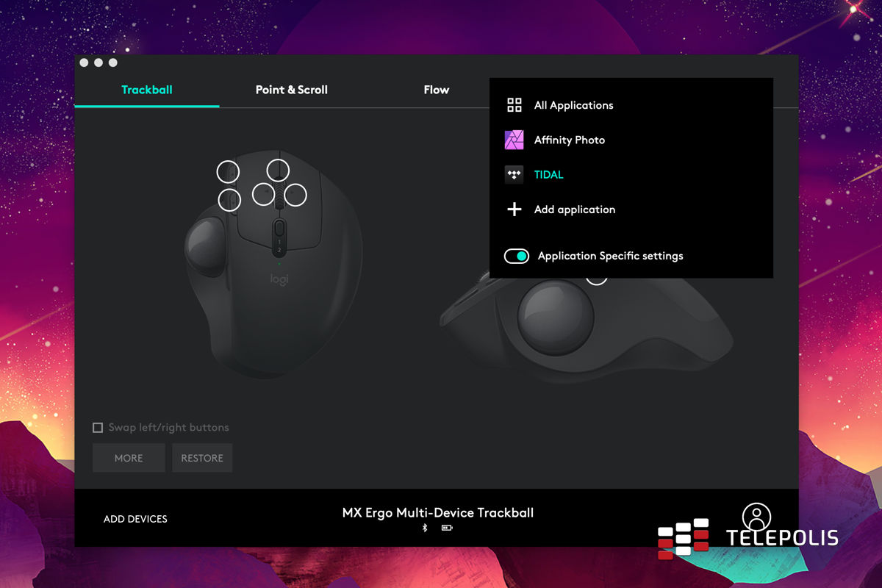Select the circle left of the scroll wheel
Viewport: 882px width, 588px height.
tap(263, 194)
